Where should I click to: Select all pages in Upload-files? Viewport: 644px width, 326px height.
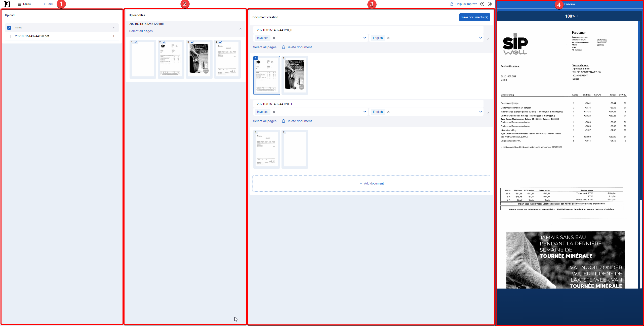[x=141, y=31]
